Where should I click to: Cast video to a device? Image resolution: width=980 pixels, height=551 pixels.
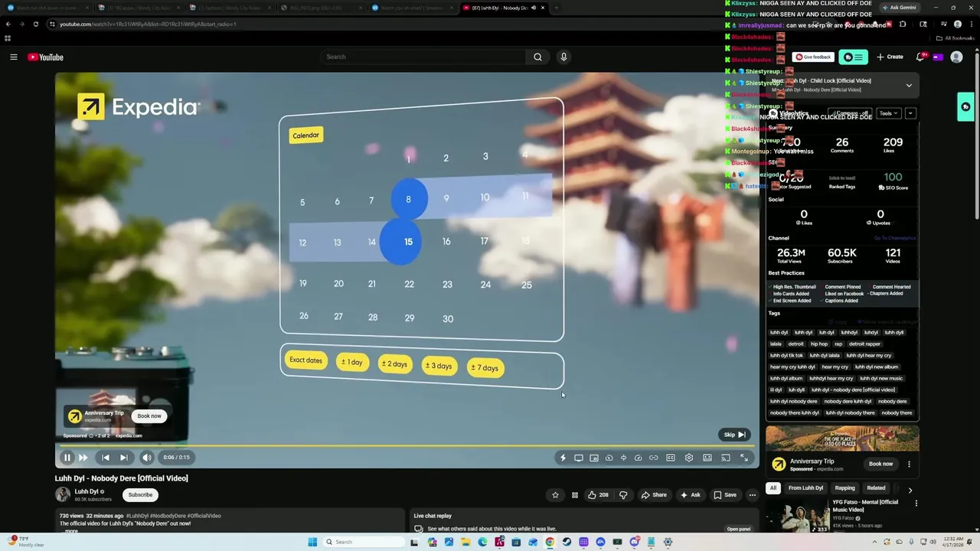[726, 458]
